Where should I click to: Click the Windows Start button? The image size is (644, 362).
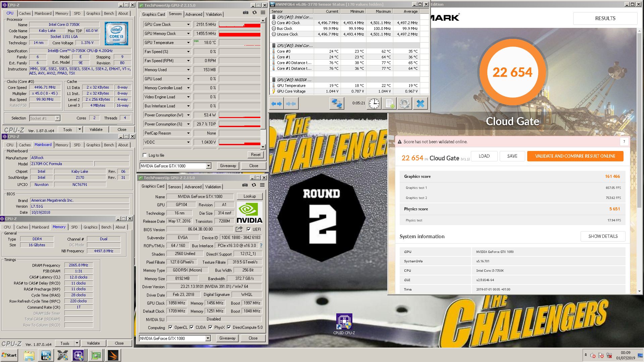[9, 355]
